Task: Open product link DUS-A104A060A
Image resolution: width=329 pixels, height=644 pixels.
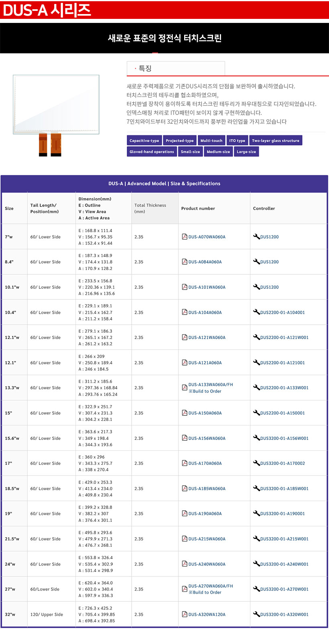Action: point(205,313)
